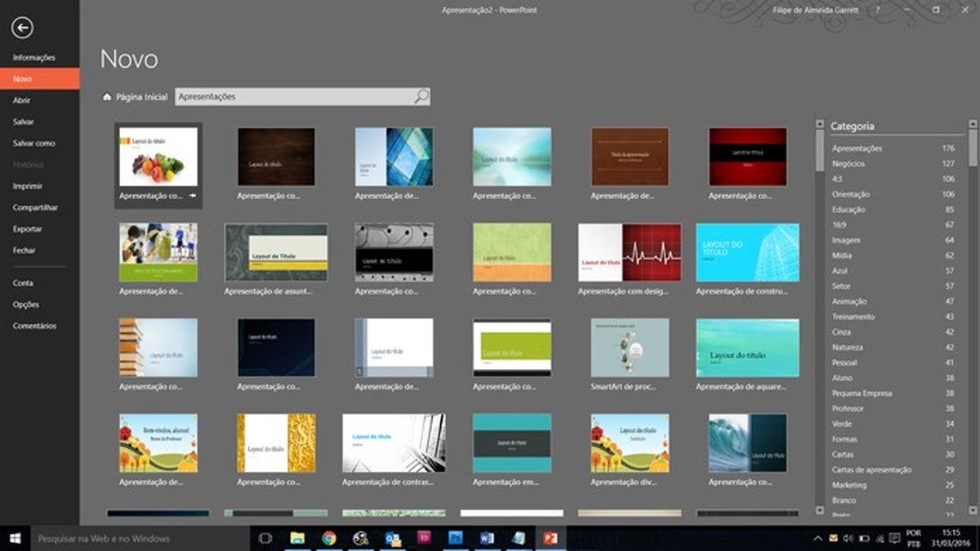Select the SmartArt de proc... template thumbnail
This screenshot has width=980, height=551.
click(x=629, y=347)
